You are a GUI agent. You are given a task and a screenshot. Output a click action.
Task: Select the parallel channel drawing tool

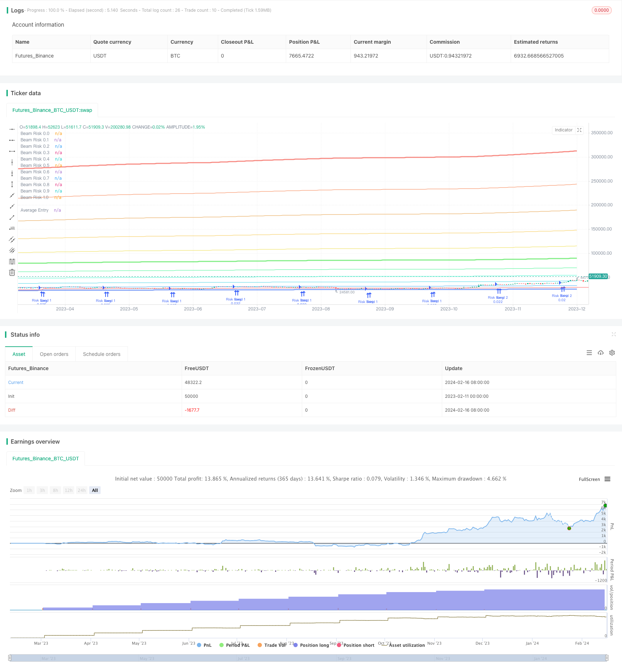coord(12,239)
